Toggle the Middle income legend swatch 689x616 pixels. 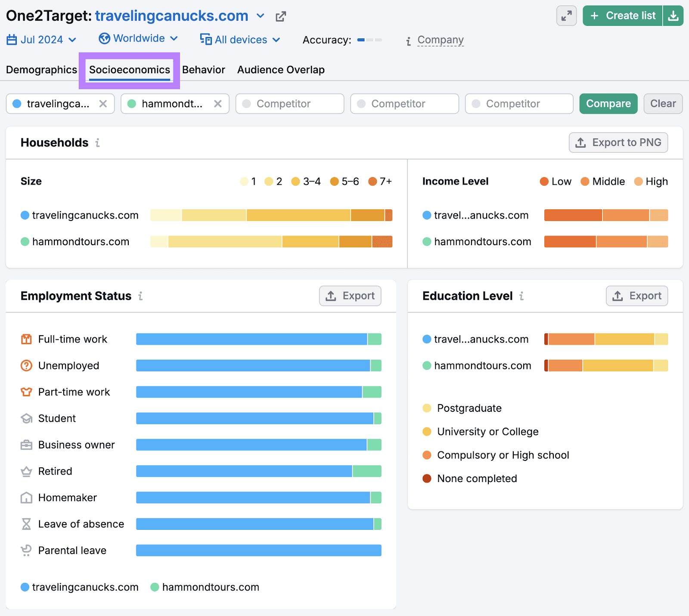tap(585, 181)
